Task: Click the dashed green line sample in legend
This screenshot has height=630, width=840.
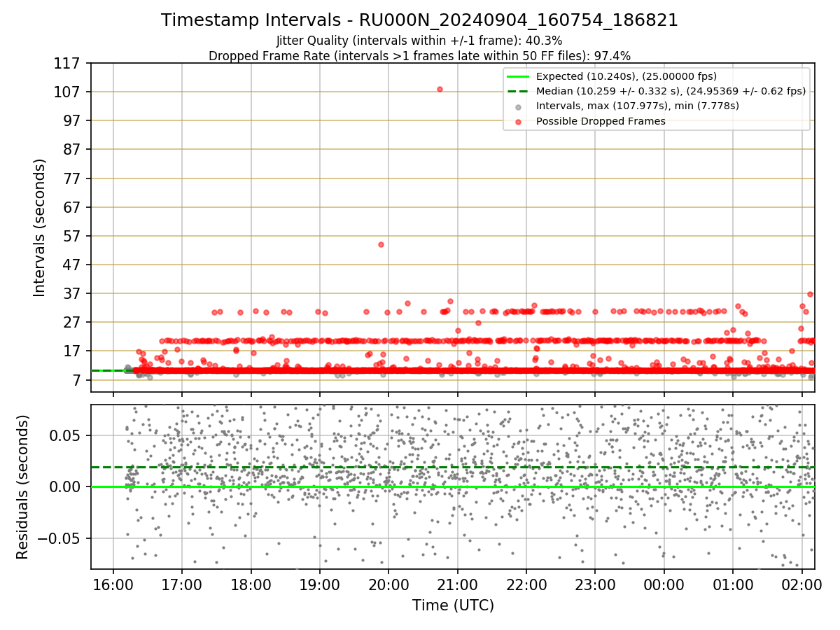Action: (518, 91)
